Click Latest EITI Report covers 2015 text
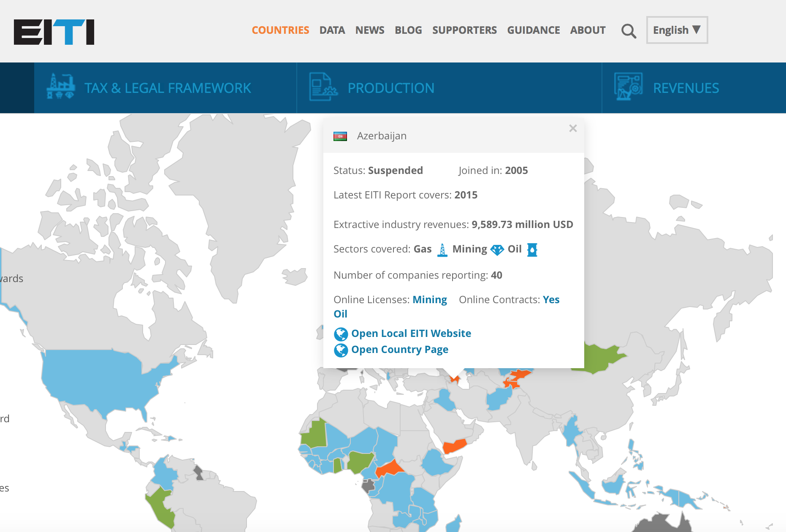 [405, 195]
